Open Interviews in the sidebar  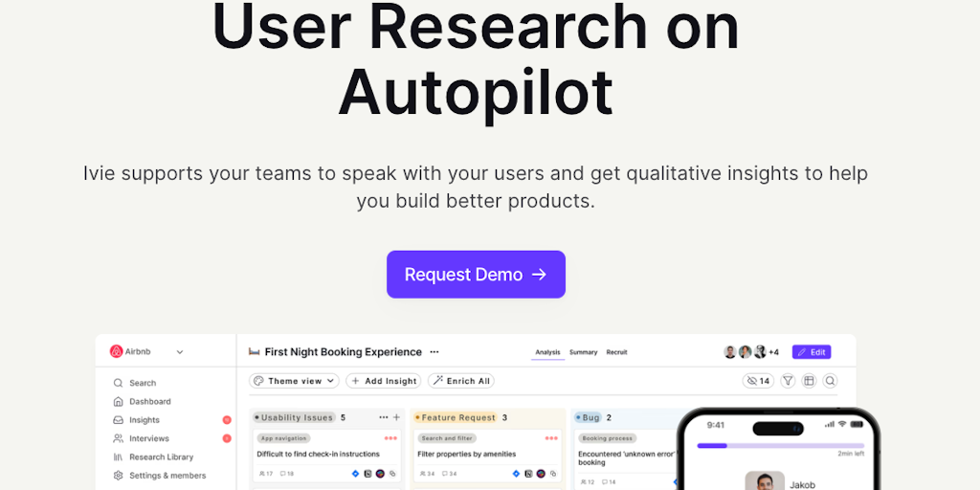click(x=142, y=438)
